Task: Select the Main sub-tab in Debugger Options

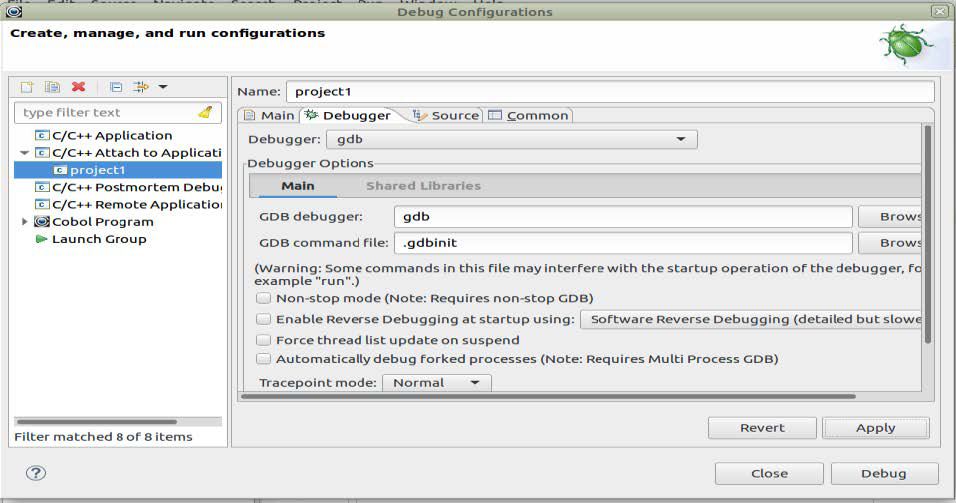Action: pos(298,186)
